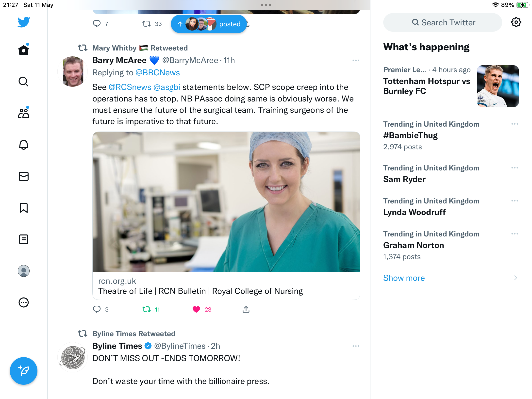Open Byline Times Retweeted label
The height and width of the screenshot is (399, 532).
point(134,334)
